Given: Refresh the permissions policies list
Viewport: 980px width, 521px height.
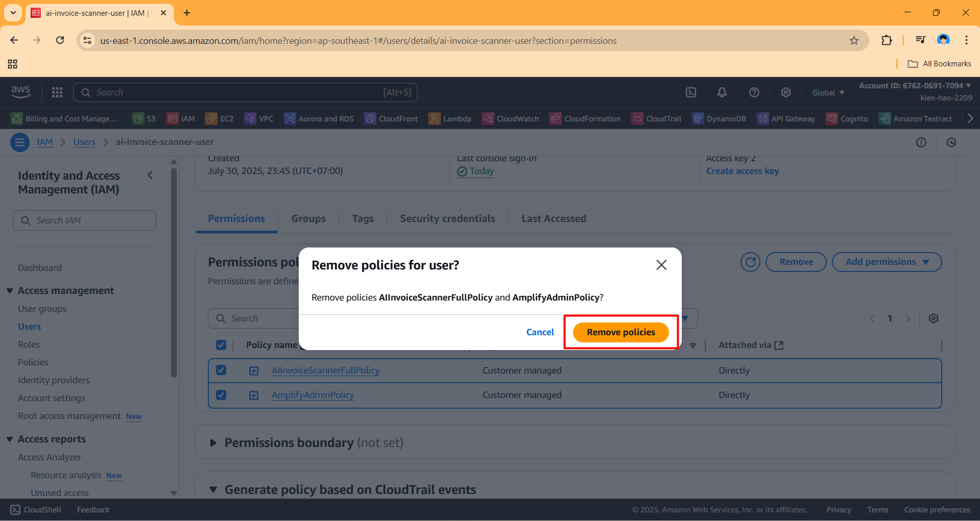Looking at the screenshot, I should (750, 262).
